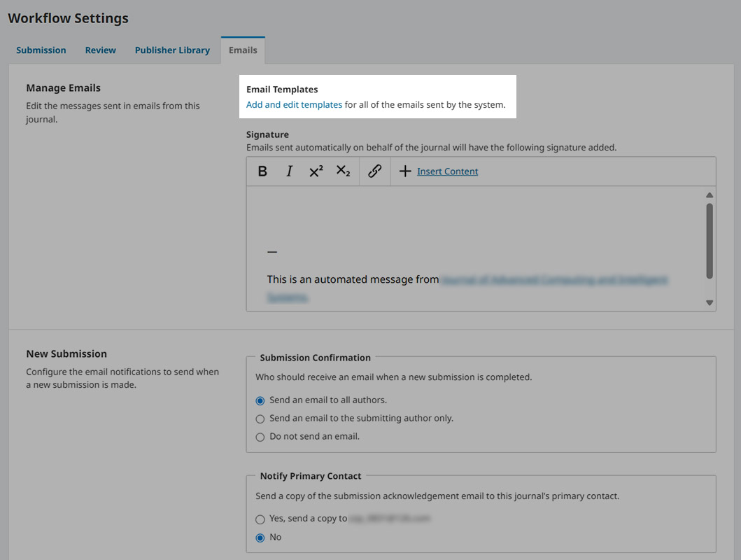Click the Workflow Settings heading
The image size is (741, 560).
coord(68,18)
